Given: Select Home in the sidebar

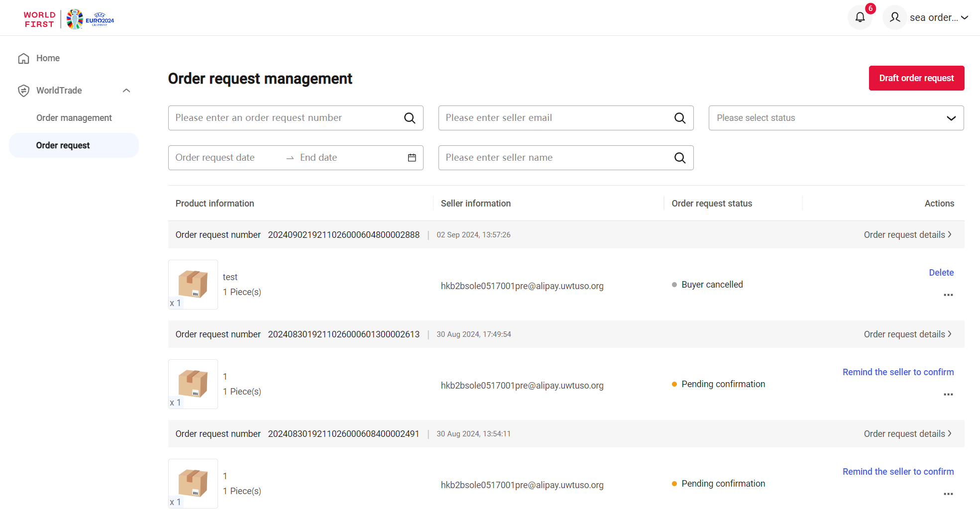Looking at the screenshot, I should pos(48,58).
